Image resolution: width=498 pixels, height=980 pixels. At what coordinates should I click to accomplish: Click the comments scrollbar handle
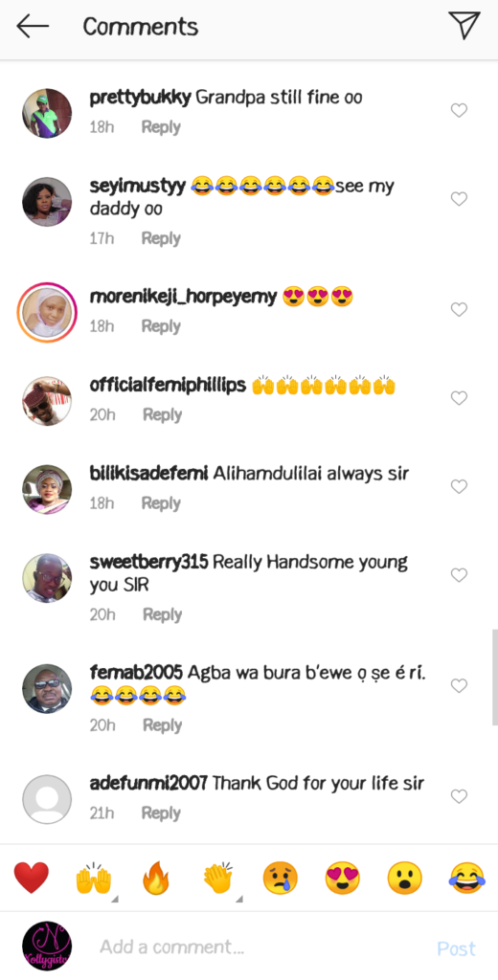494,678
